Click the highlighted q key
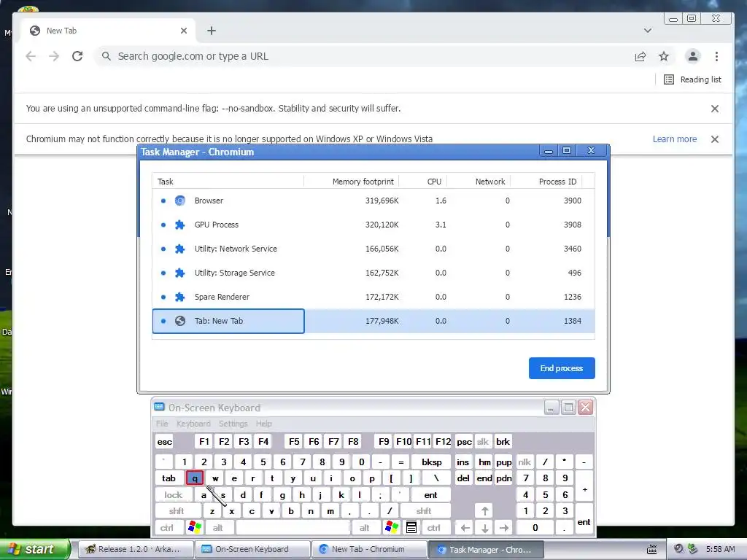Screen dimensions: 747x560 195,478
